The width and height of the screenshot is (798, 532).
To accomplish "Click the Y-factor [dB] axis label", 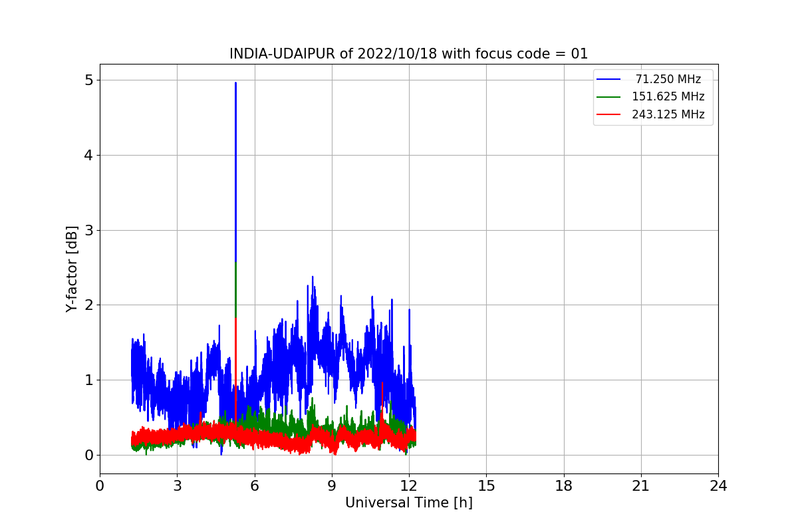I will click(x=72, y=269).
